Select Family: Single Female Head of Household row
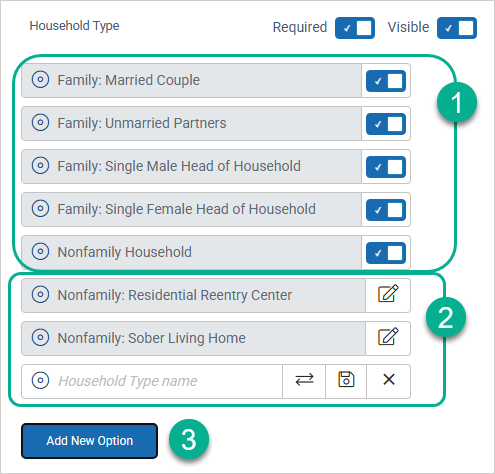 (191, 209)
